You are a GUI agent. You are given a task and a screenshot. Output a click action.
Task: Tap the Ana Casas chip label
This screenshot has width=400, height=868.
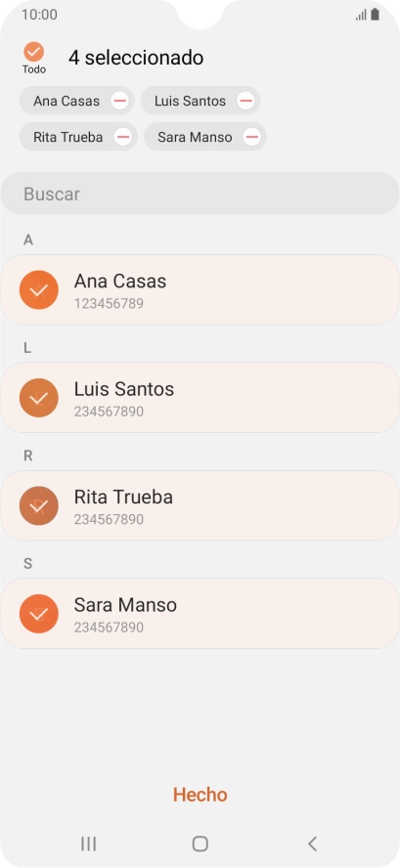tap(67, 102)
